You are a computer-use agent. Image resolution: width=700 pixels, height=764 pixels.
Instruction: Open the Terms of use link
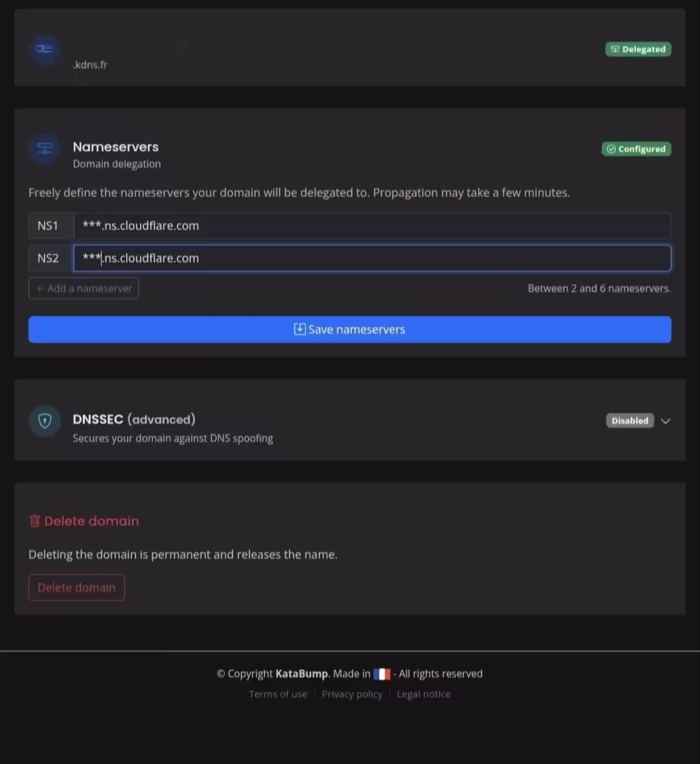click(x=278, y=695)
